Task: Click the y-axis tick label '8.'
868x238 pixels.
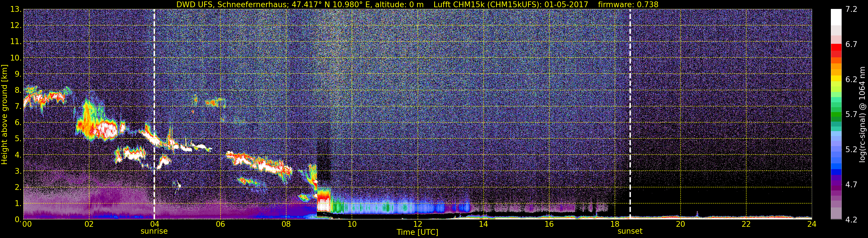Action: pos(18,90)
